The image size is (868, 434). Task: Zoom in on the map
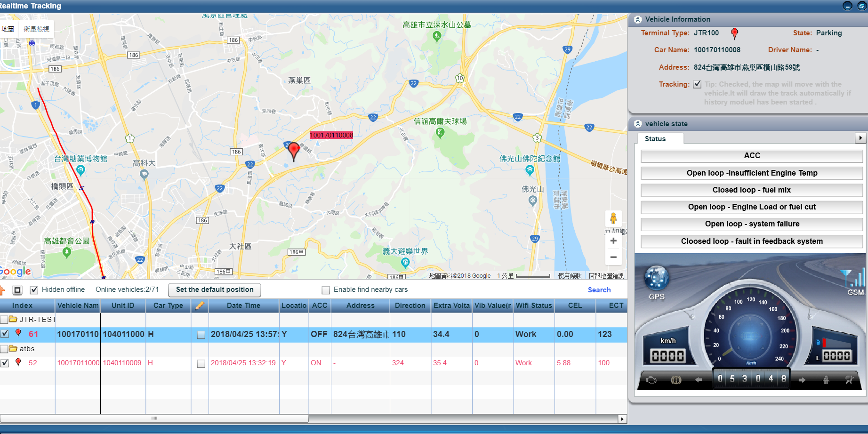tap(613, 241)
